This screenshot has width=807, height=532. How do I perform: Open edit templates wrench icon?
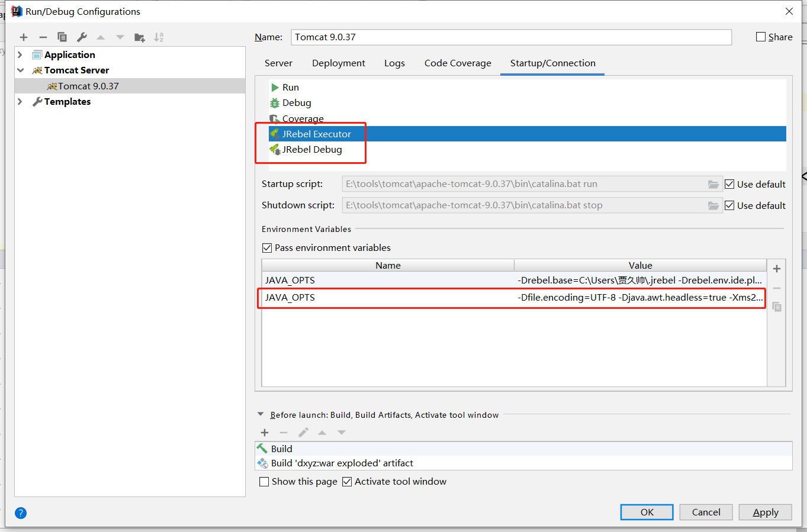pos(82,37)
